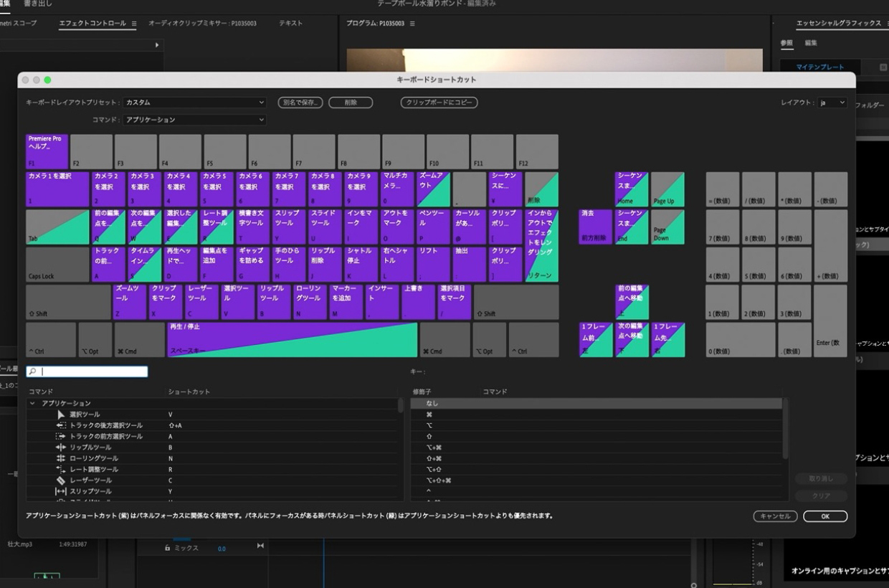Click the マーカーを追加 M key
Image resolution: width=889 pixels, height=588 pixels.
point(346,302)
